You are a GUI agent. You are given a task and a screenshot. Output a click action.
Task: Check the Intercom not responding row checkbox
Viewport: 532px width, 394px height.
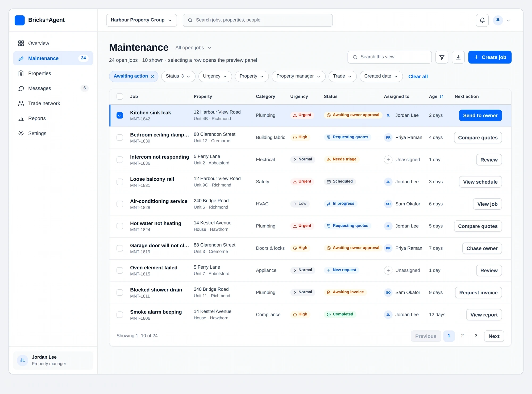pyautogui.click(x=120, y=160)
